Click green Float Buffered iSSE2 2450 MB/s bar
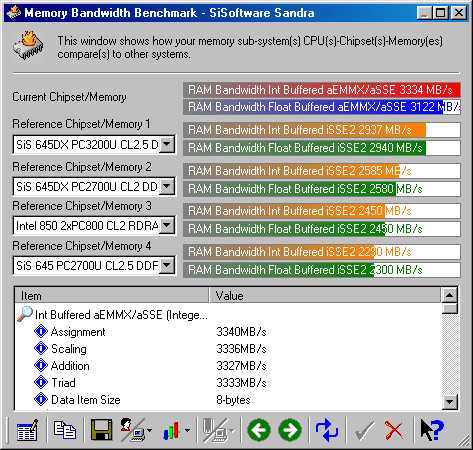This screenshot has width=473, height=450. click(x=322, y=229)
